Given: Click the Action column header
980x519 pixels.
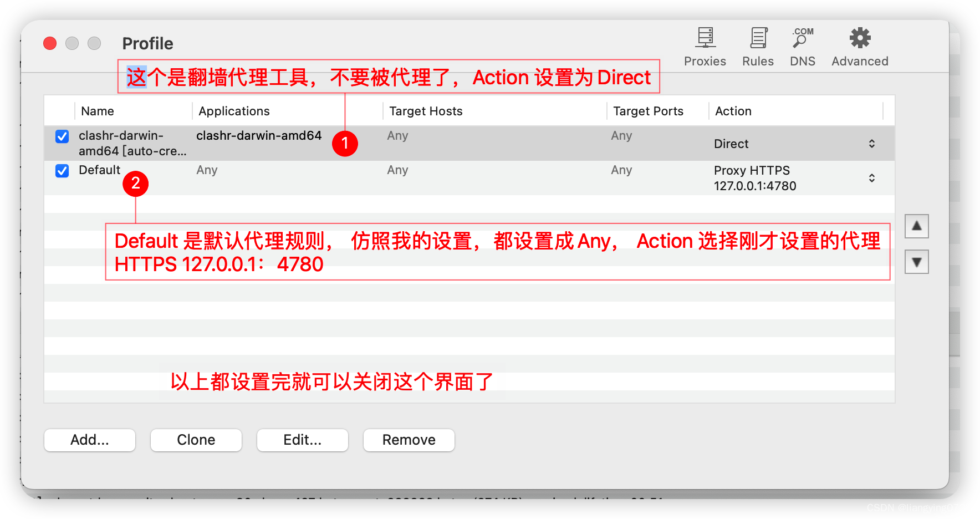Looking at the screenshot, I should pos(733,111).
